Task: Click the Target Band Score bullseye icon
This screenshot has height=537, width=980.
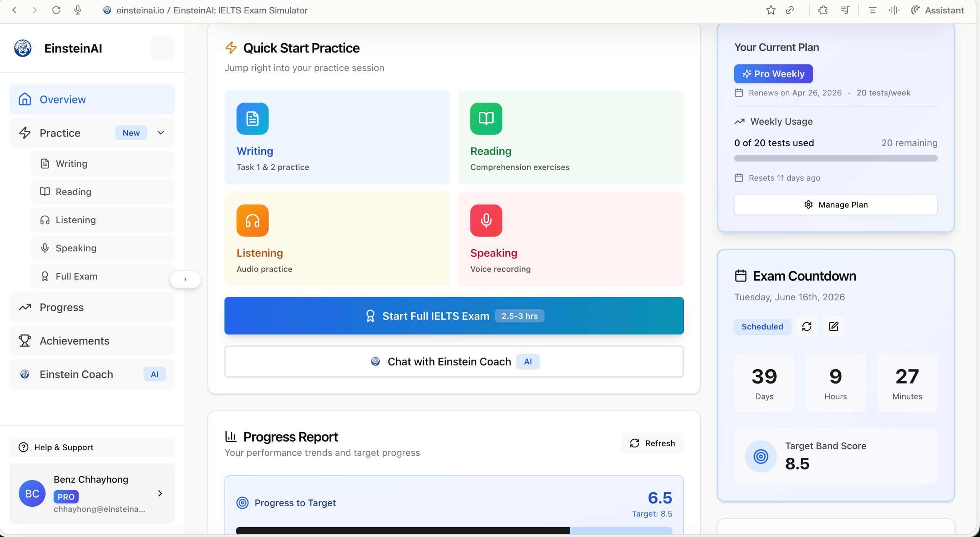Action: point(761,456)
